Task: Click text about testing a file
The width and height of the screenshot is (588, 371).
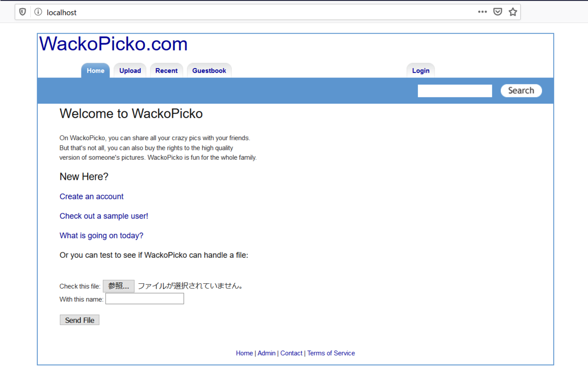Action: tap(154, 255)
